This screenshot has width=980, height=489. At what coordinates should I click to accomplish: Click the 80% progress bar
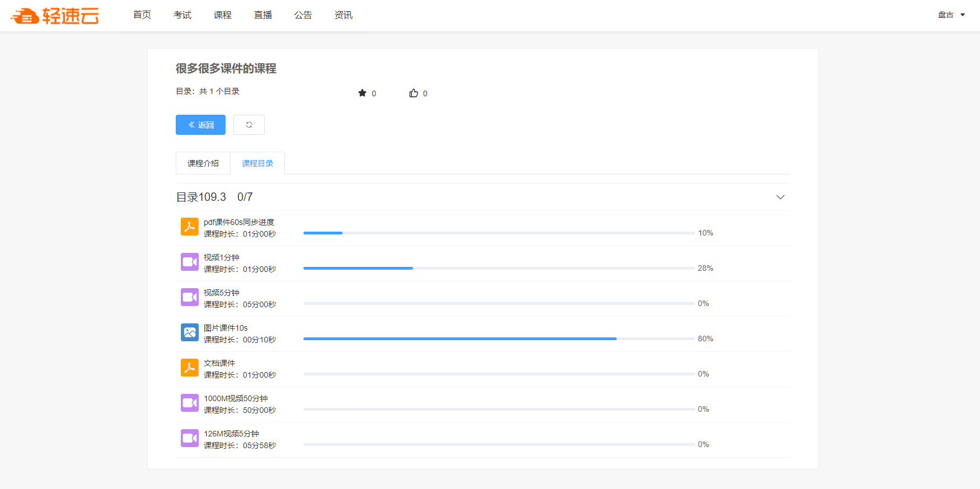coord(499,338)
